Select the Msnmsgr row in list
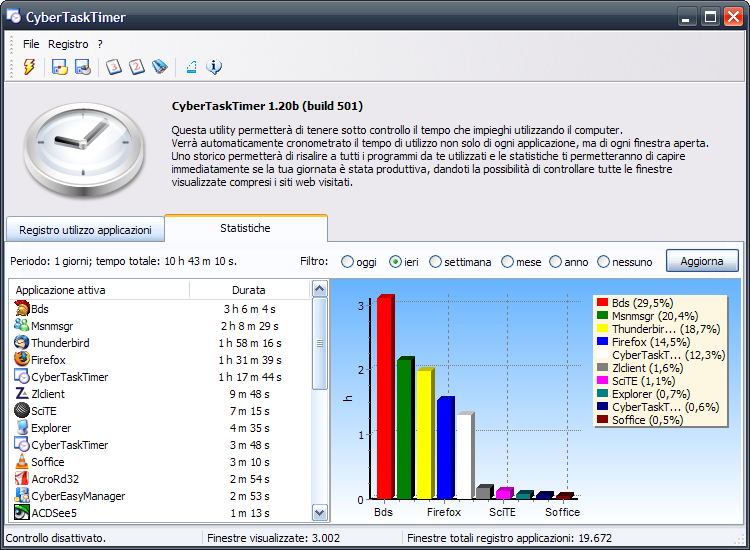 pos(161,326)
